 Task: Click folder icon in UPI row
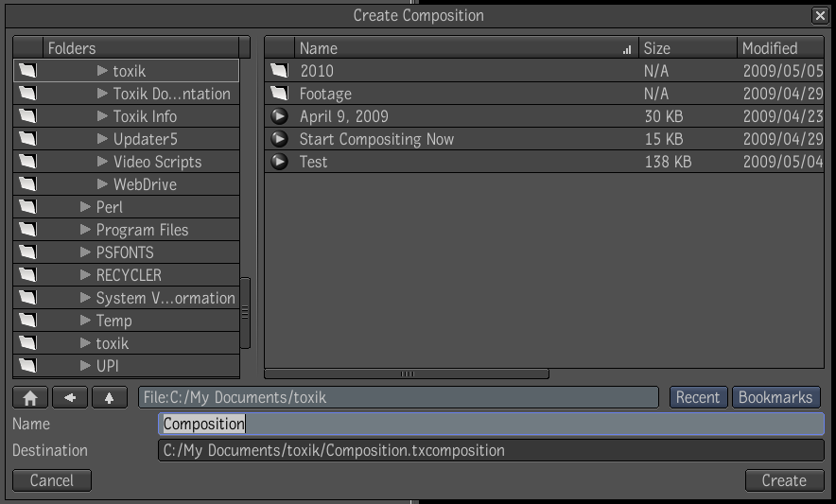click(27, 366)
